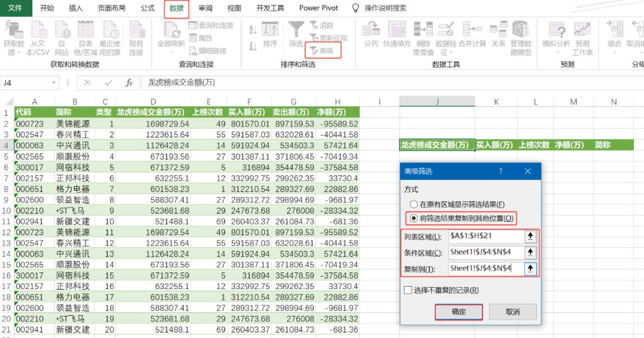Open 查询和连接 pane button
Image resolution: width=644 pixels, height=338 pixels.
pyautogui.click(x=211, y=26)
